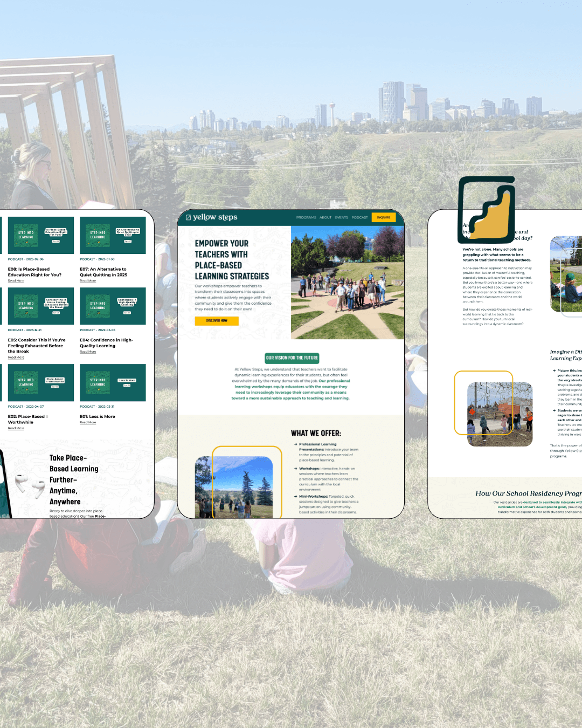Click the title E08: Is Place-Based Education Right for You?

tap(34, 272)
